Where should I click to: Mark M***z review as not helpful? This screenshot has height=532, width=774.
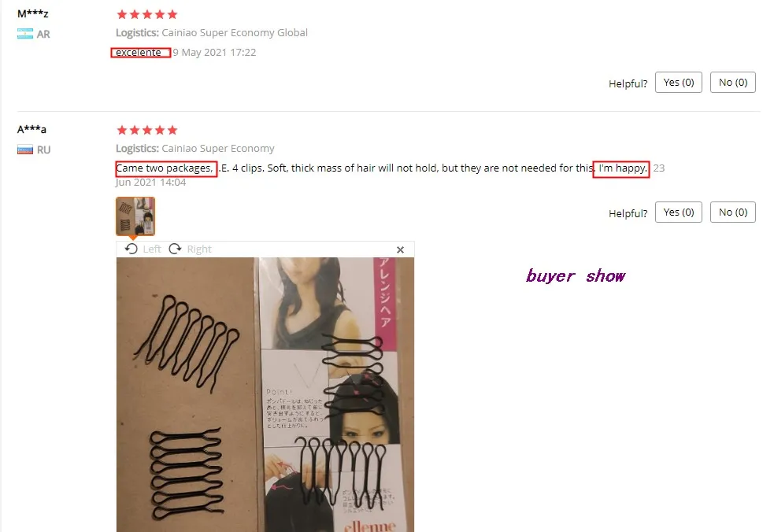732,83
